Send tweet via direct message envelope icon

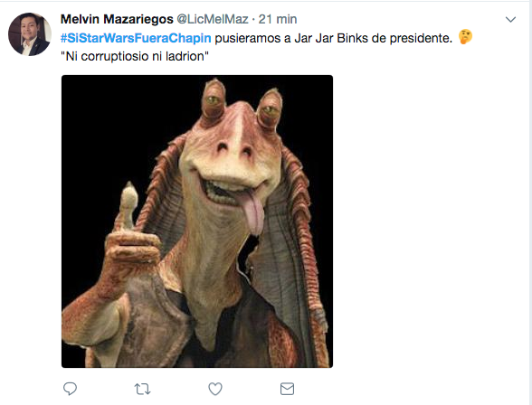point(287,389)
